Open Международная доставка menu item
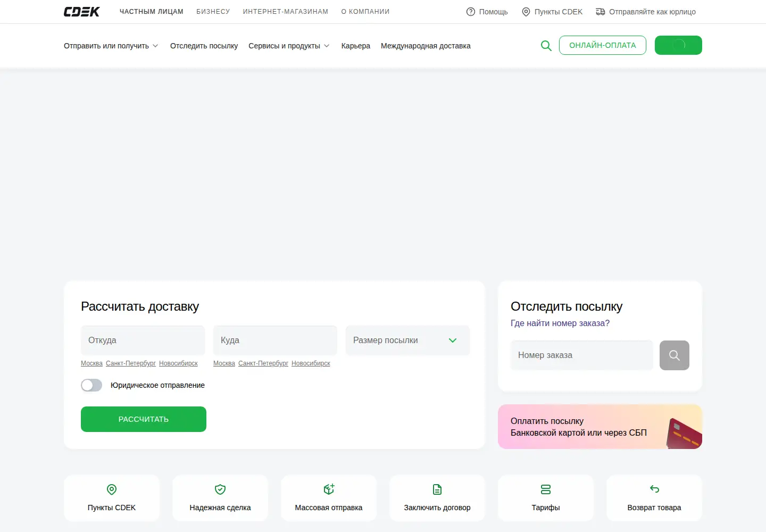The height and width of the screenshot is (532, 766). [x=426, y=46]
